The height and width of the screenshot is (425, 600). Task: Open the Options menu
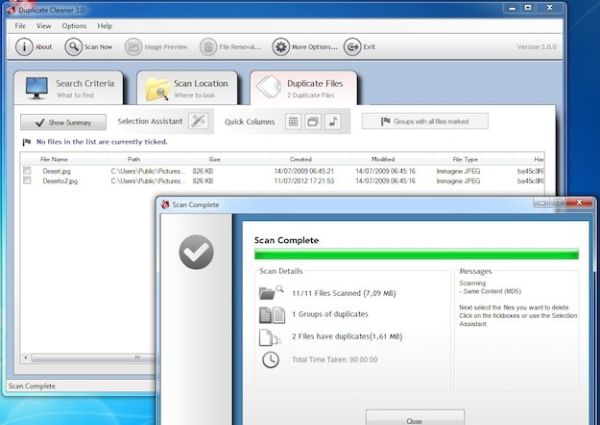74,25
